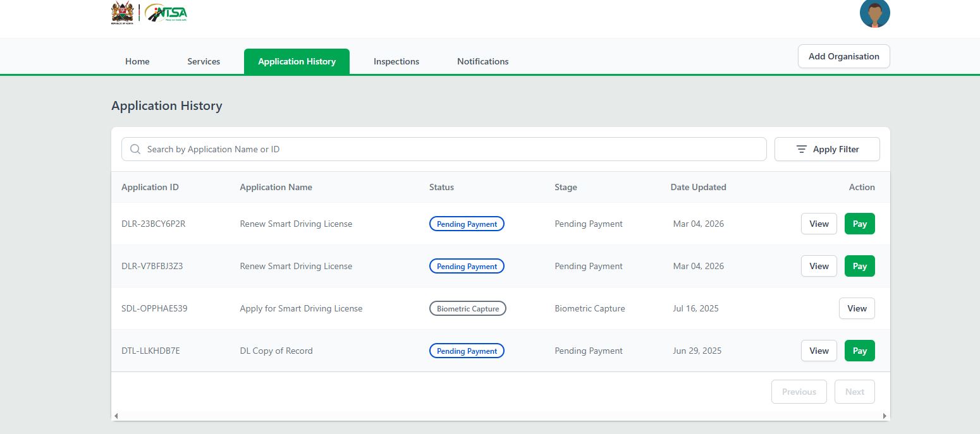This screenshot has height=434, width=980.
Task: Pay for application DLR-23BCY6P2R
Action: coord(859,224)
